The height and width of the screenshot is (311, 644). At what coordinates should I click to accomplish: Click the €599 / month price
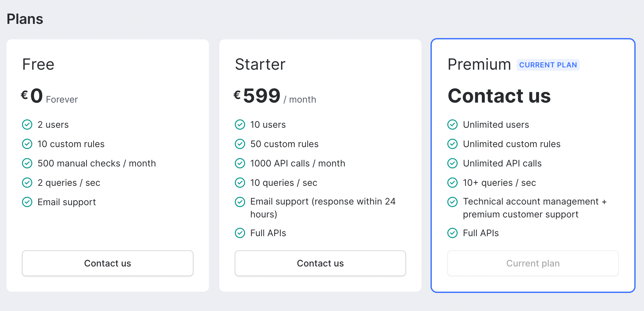275,96
